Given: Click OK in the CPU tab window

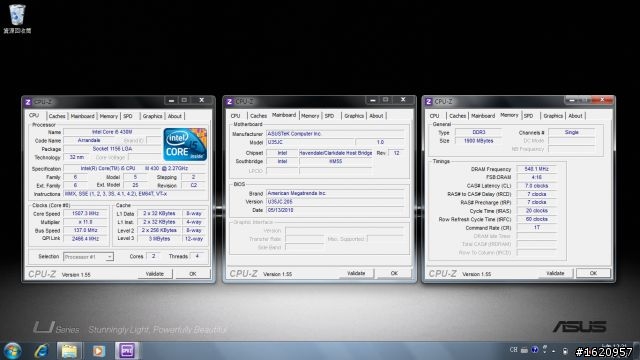Looking at the screenshot, I should (x=193, y=274).
